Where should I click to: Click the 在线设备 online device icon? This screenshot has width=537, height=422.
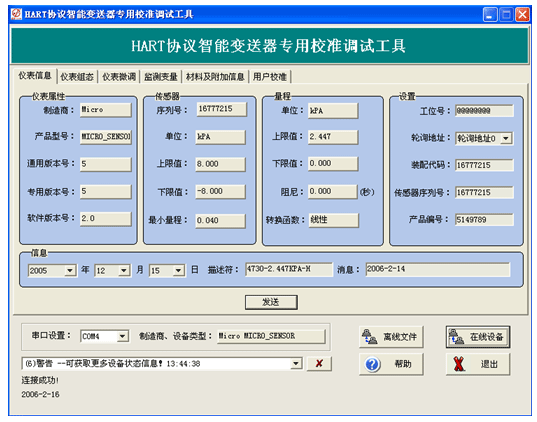pos(456,337)
